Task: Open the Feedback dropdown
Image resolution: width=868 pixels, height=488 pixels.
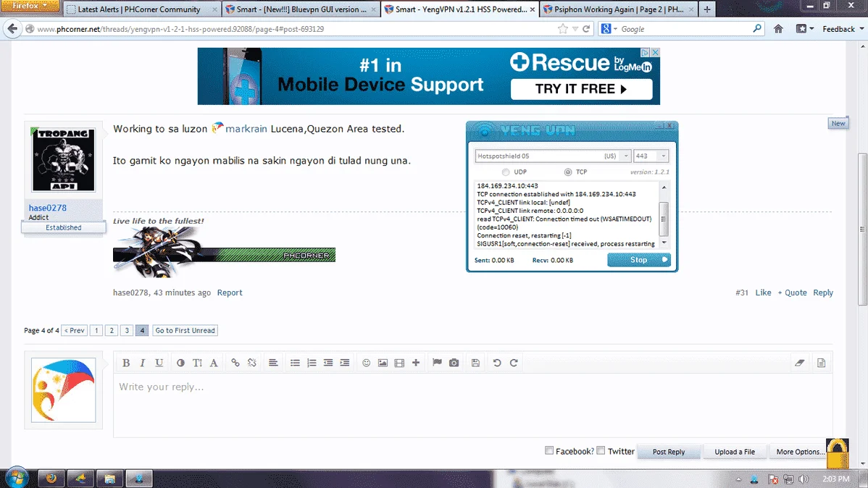Action: pyautogui.click(x=843, y=29)
